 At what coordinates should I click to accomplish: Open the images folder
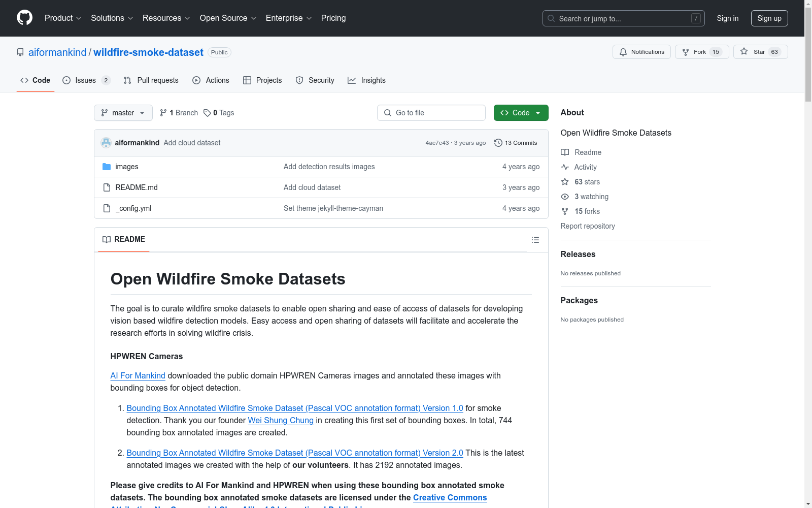point(127,167)
